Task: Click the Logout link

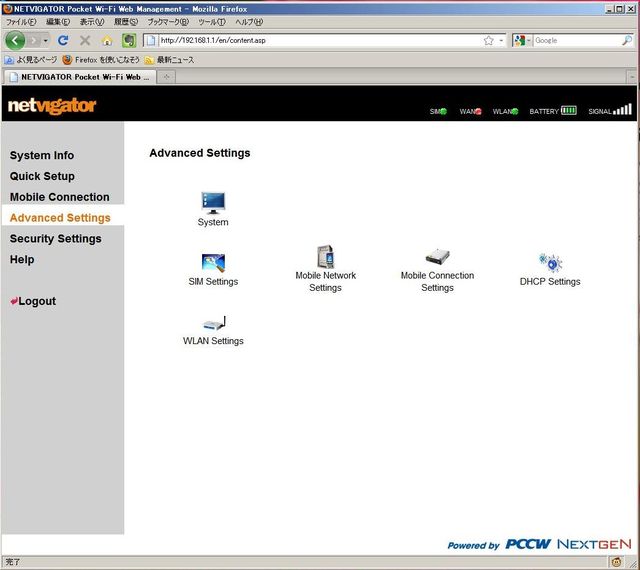Action: click(36, 301)
